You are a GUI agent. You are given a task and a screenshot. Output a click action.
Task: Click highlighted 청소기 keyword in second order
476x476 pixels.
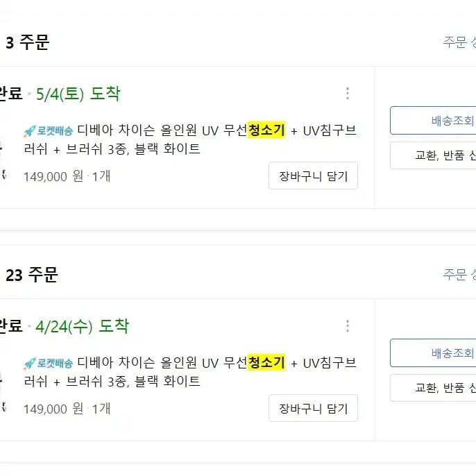click(x=266, y=362)
